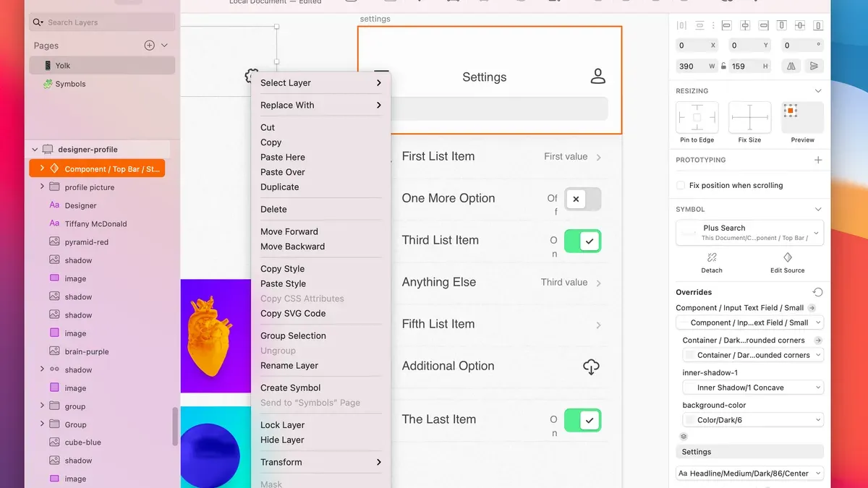Image resolution: width=868 pixels, height=488 pixels.
Task: Open Component / Input Text Field override dropdown
Action: 749,322
